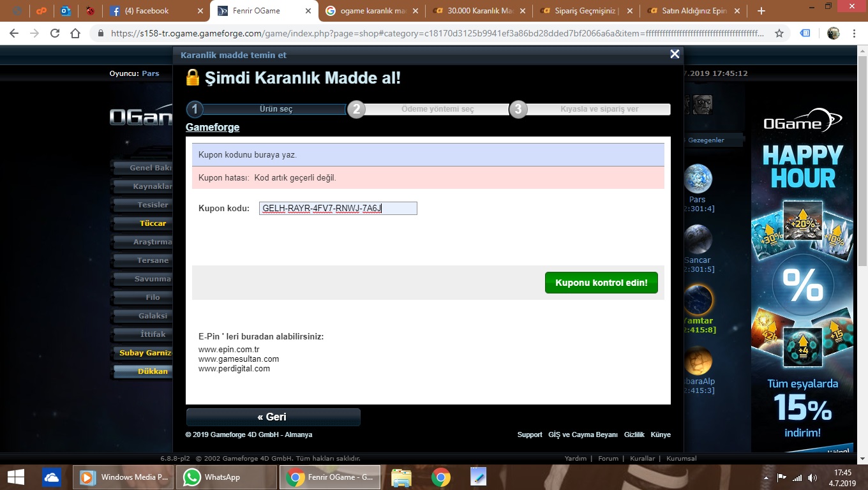Click the www.epin.com.tr text
This screenshot has height=490, width=868.
click(229, 350)
